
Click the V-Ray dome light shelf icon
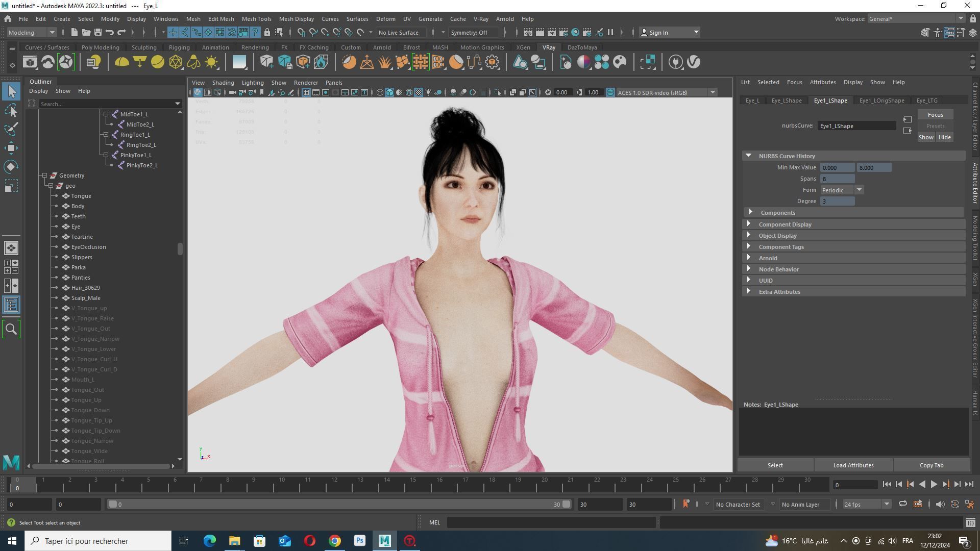click(121, 62)
